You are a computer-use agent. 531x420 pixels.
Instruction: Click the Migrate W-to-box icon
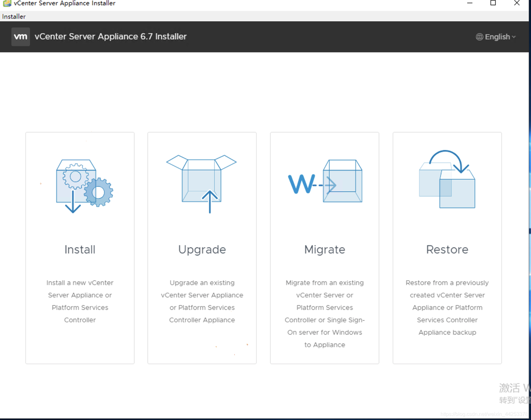(x=325, y=181)
